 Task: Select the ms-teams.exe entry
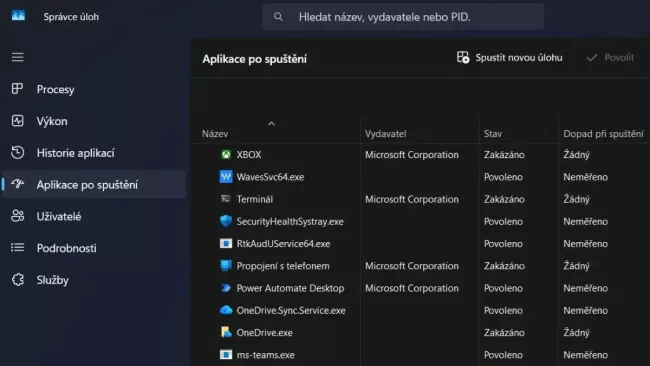[x=265, y=355]
